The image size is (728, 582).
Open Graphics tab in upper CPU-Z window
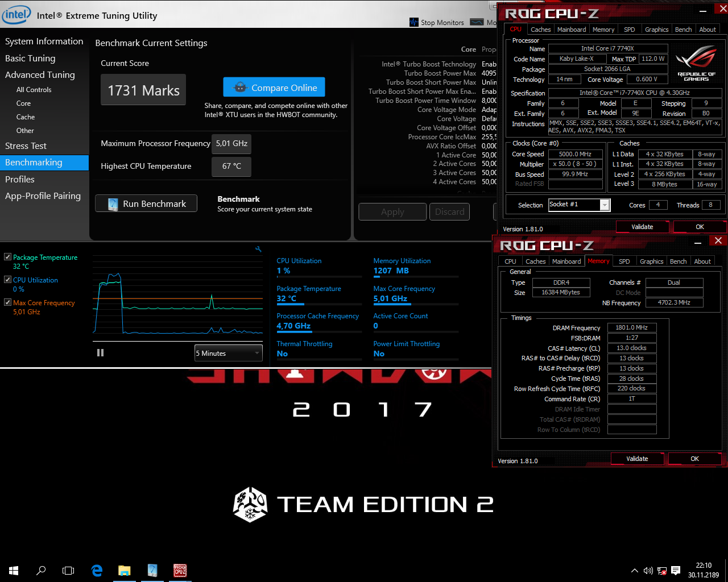656,30
